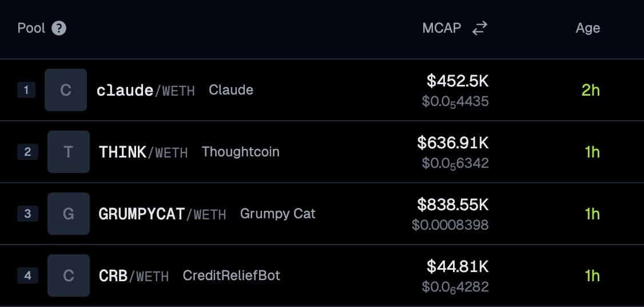
Task: Open the claude token avatar icon
Action: pyautogui.click(x=66, y=90)
